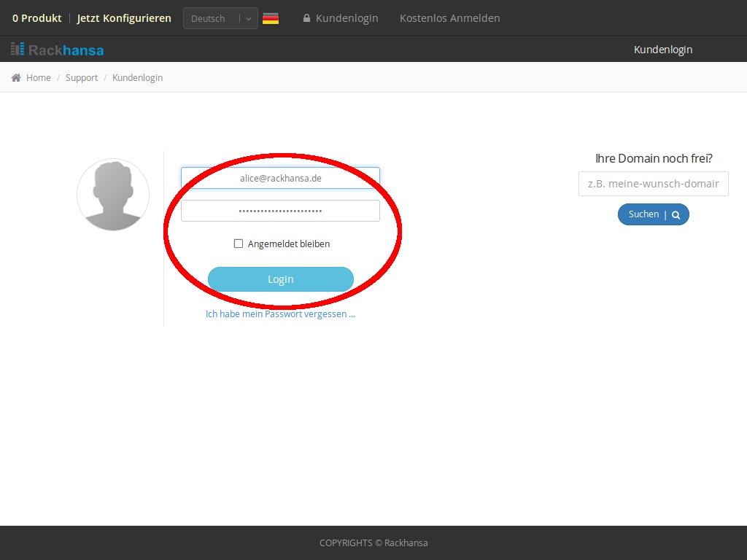Viewport: 747px width, 560px height.
Task: Click the domain search input field
Action: [x=653, y=184]
